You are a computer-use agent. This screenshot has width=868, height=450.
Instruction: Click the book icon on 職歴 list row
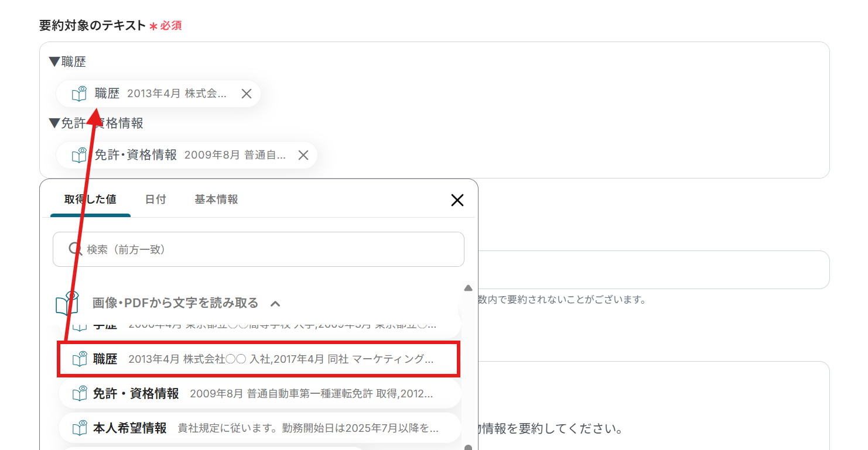[80, 359]
